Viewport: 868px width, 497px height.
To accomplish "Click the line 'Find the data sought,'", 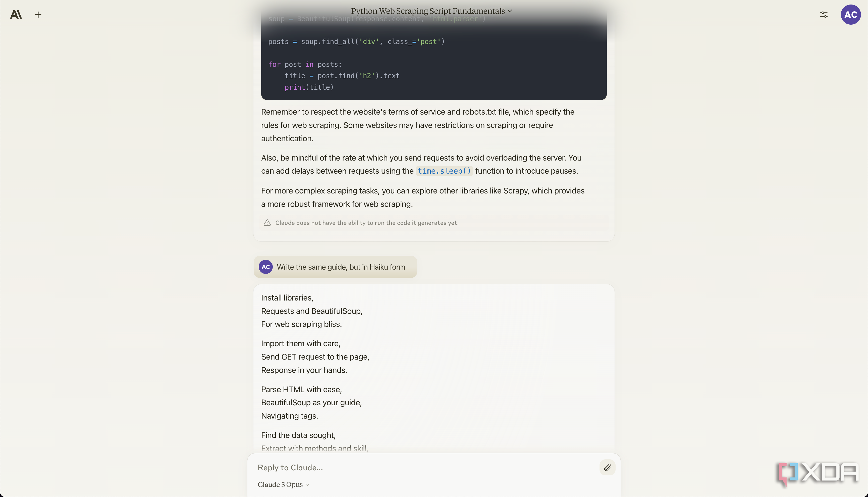I will tap(299, 435).
